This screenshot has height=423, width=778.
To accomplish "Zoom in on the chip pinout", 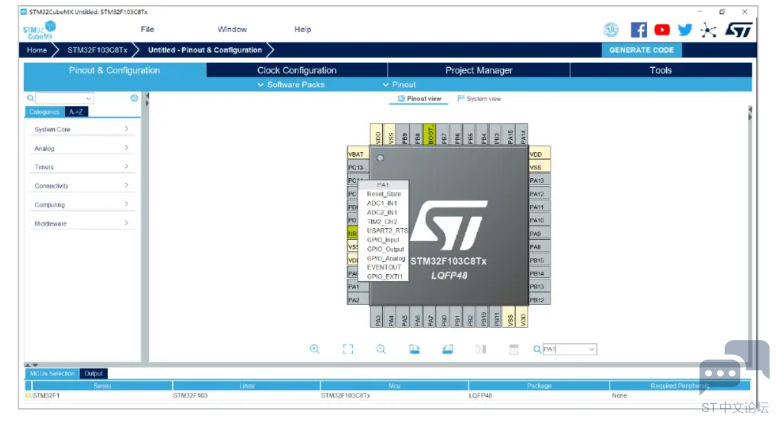I will (315, 349).
